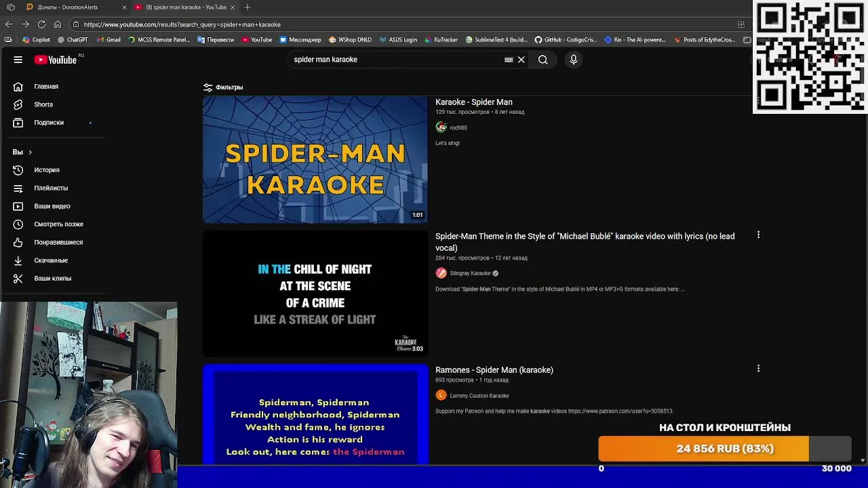
Task: Open the Stingray Karaoke channel
Action: pyautogui.click(x=470, y=273)
